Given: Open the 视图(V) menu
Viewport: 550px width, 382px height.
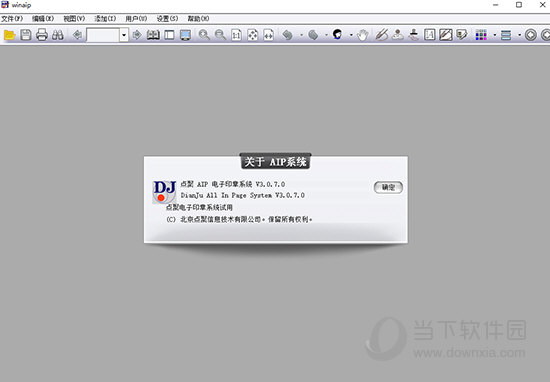Looking at the screenshot, I should click(x=74, y=19).
